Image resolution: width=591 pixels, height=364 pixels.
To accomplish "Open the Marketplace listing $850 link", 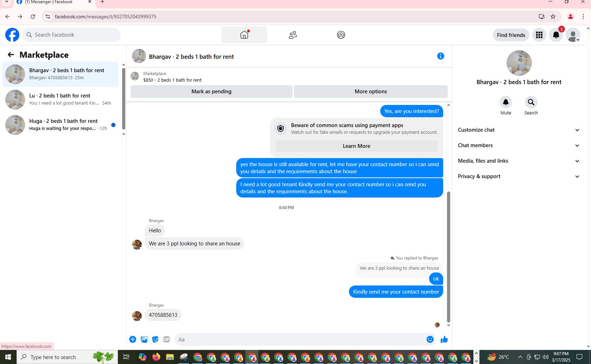I will pos(172,80).
